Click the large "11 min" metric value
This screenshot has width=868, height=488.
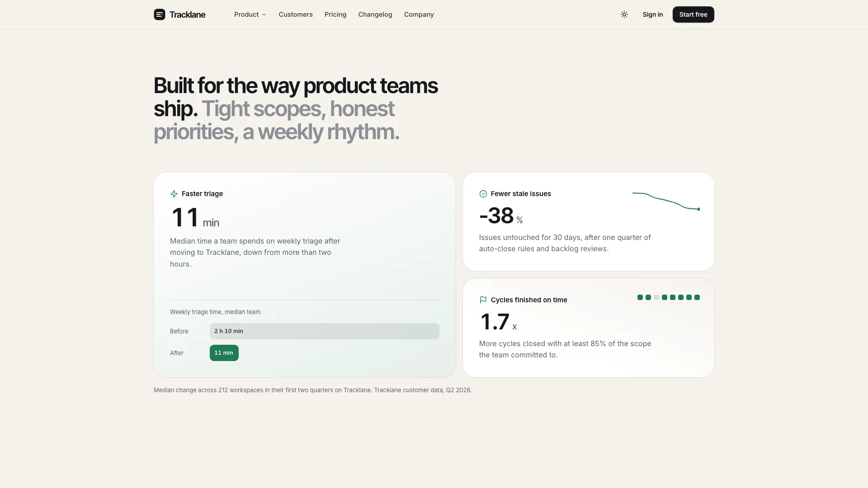195,218
